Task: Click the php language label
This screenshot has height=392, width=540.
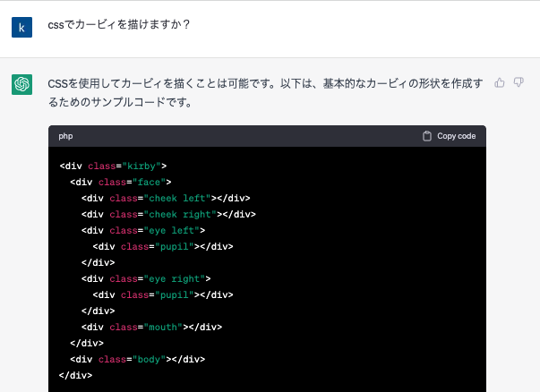Action: pyautogui.click(x=65, y=136)
